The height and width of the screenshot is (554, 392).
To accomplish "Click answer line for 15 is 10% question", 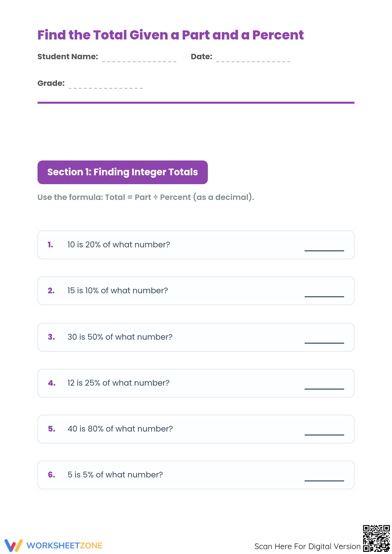I will click(324, 297).
